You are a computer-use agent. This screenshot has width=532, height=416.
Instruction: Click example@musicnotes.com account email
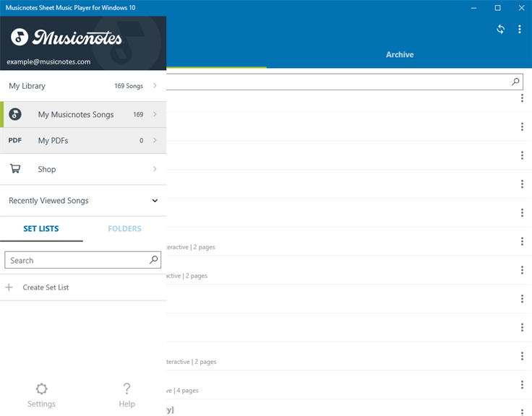click(48, 61)
